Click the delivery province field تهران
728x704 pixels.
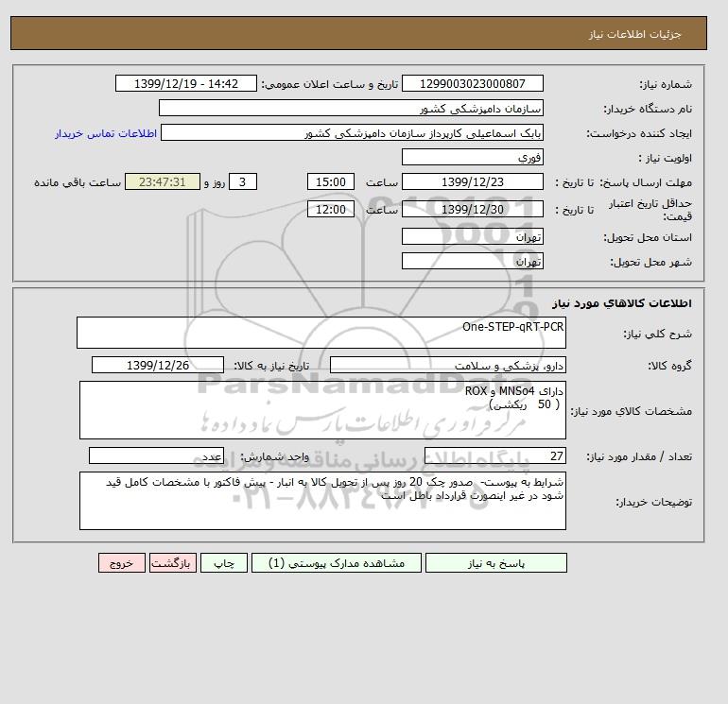click(472, 236)
